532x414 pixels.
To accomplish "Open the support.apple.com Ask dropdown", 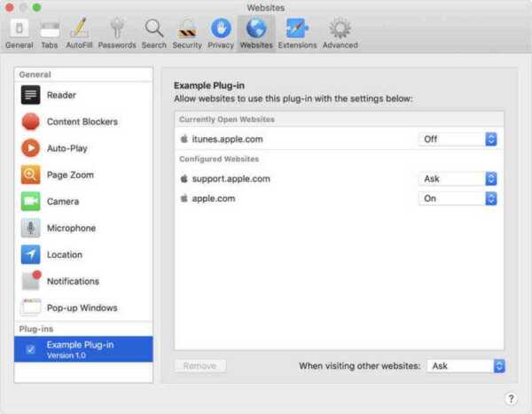I will [x=458, y=179].
